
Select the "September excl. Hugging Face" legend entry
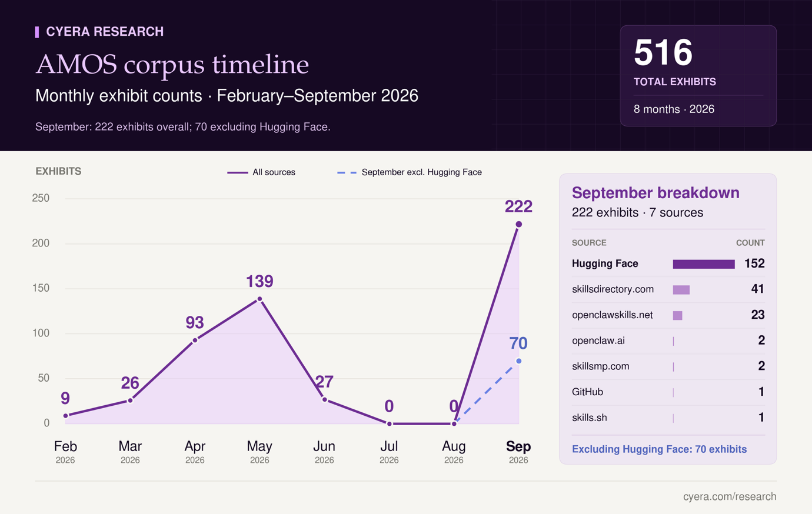[410, 172]
